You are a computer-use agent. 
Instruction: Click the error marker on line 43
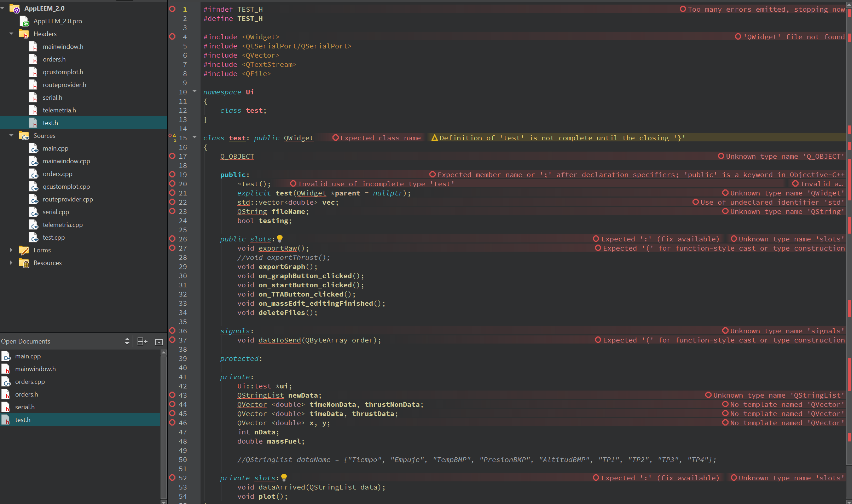[x=172, y=395]
